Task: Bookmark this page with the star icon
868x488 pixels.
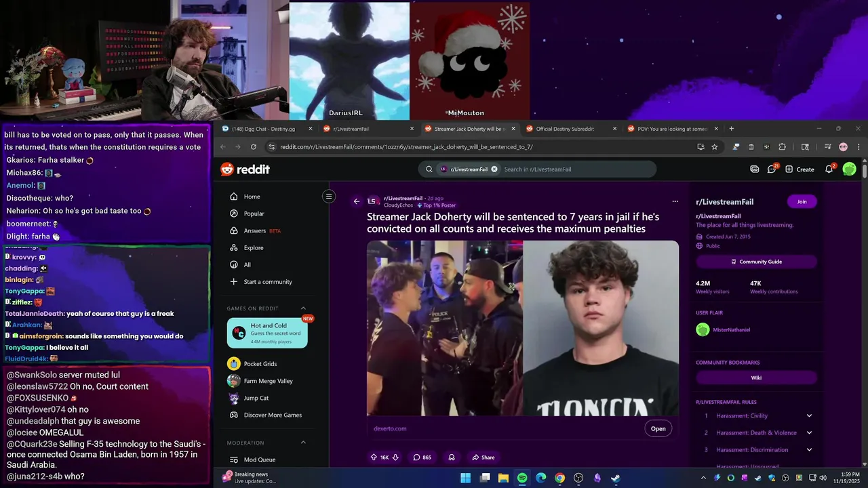Action: [x=715, y=146]
